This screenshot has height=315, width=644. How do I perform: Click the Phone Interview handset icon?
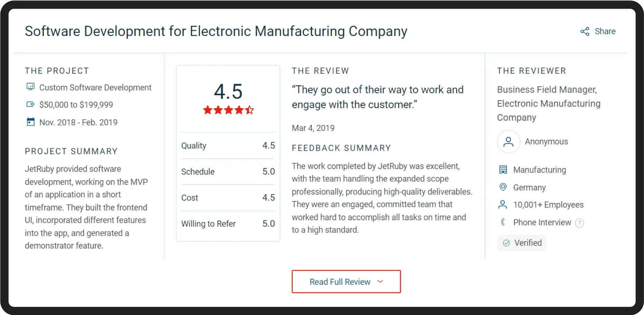click(503, 222)
